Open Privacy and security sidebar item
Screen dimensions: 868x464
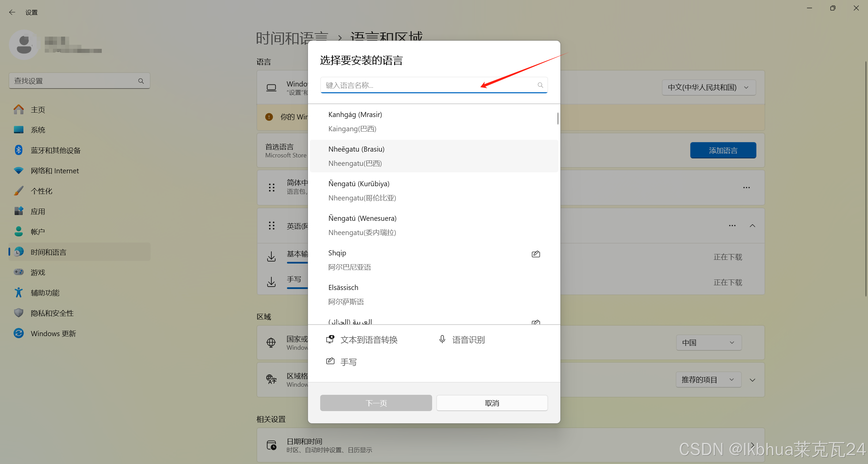tap(52, 313)
